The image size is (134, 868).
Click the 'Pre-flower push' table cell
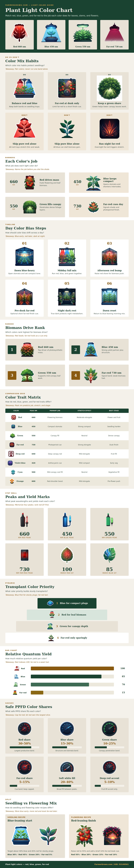(x=114, y=481)
